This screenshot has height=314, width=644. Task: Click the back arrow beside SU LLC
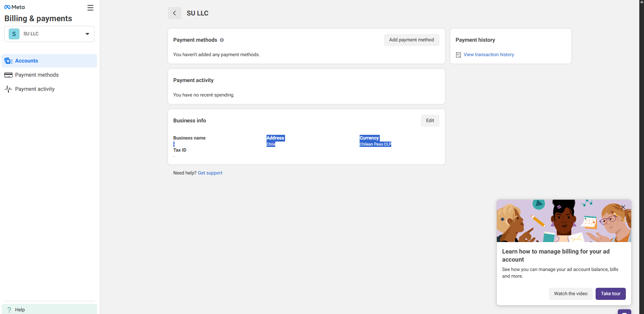tap(174, 13)
